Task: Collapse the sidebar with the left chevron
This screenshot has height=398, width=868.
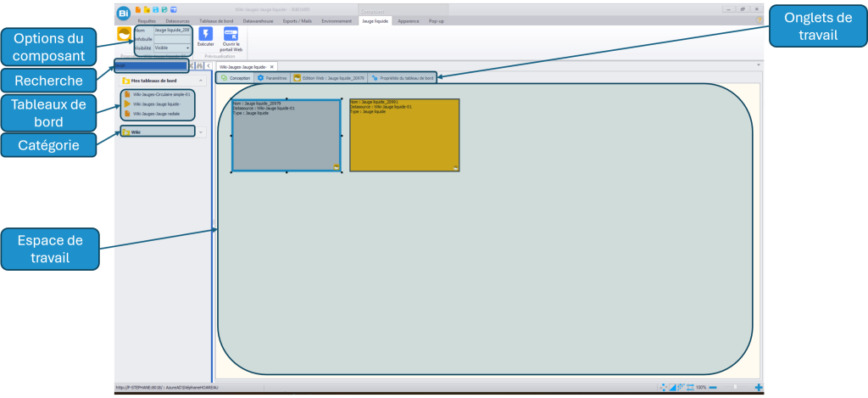Action: click(209, 65)
